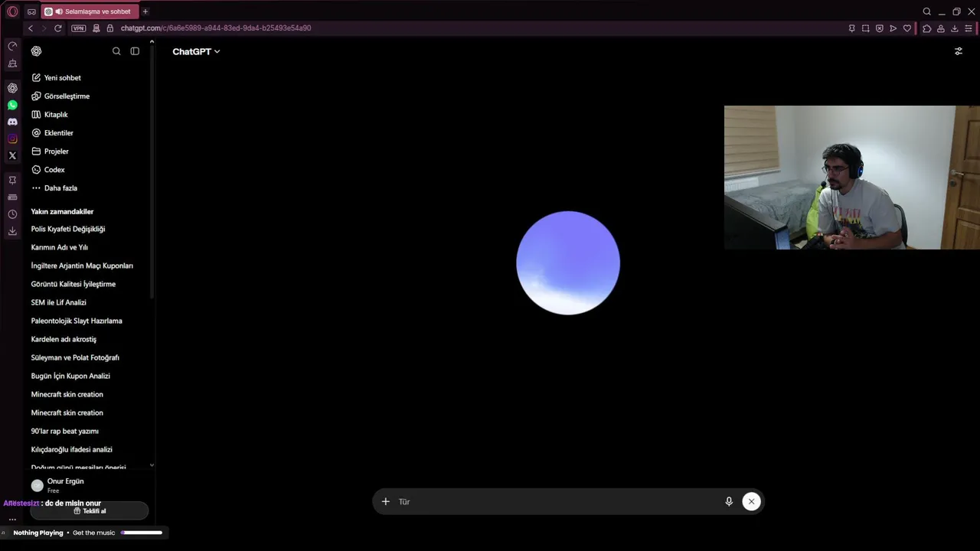Open ChatGPT in Opera sidebar
This screenshot has width=980, height=551.
point(12,88)
